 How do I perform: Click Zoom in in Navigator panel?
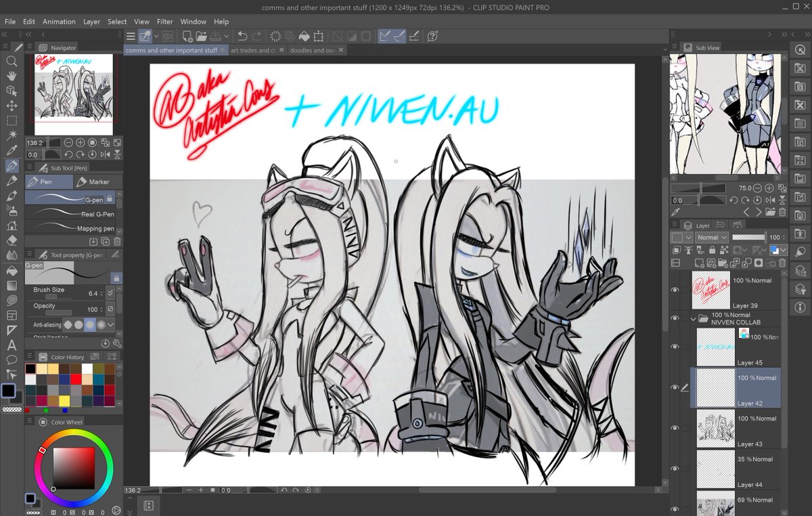[81, 143]
